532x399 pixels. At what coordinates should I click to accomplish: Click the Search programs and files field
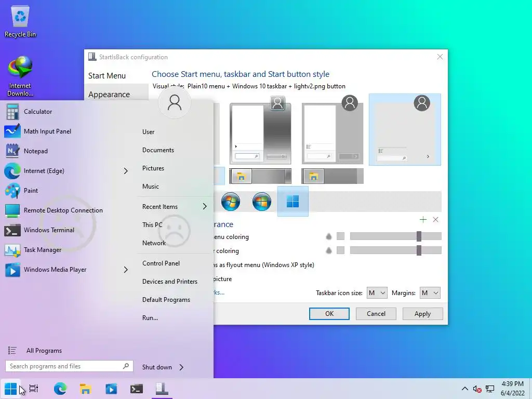pos(69,366)
